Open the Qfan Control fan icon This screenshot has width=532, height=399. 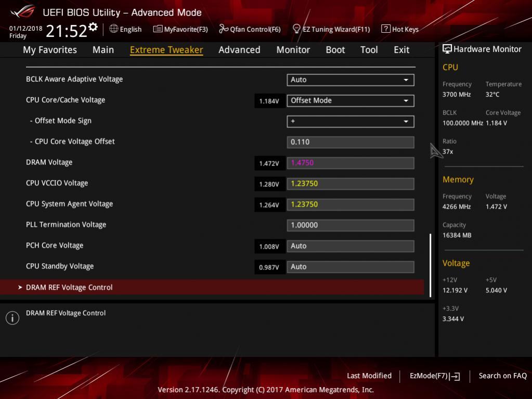[x=224, y=29]
